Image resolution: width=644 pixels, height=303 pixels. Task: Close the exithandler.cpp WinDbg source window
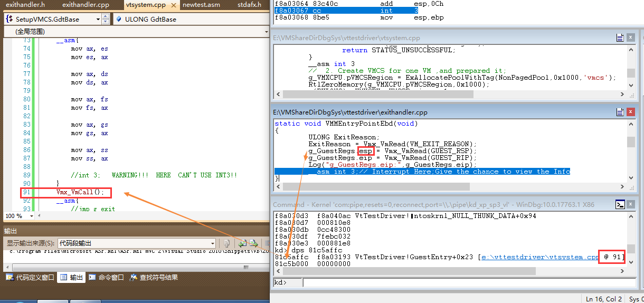(630, 112)
